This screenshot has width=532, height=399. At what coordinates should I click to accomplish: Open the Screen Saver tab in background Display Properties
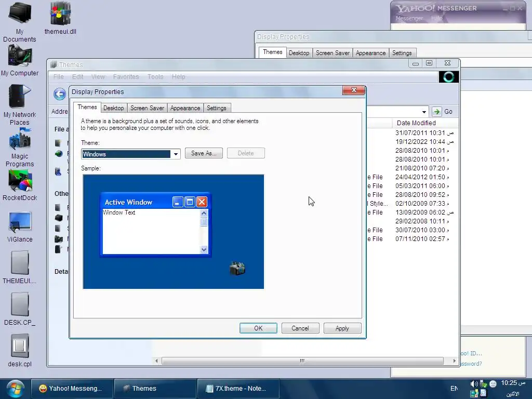(x=332, y=53)
